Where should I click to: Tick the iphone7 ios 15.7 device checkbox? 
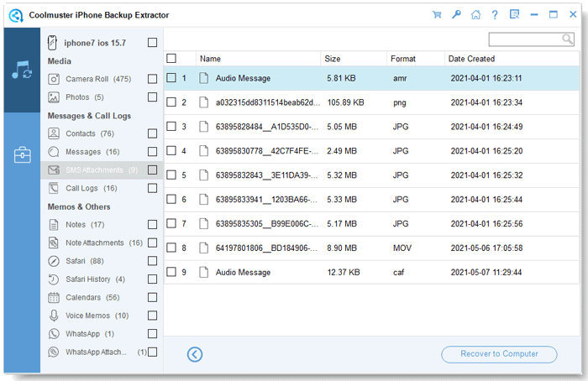[152, 42]
